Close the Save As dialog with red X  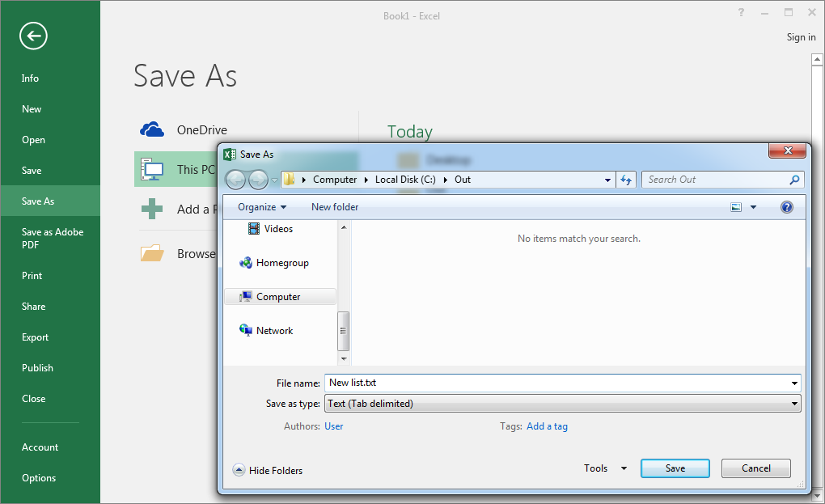tap(787, 150)
